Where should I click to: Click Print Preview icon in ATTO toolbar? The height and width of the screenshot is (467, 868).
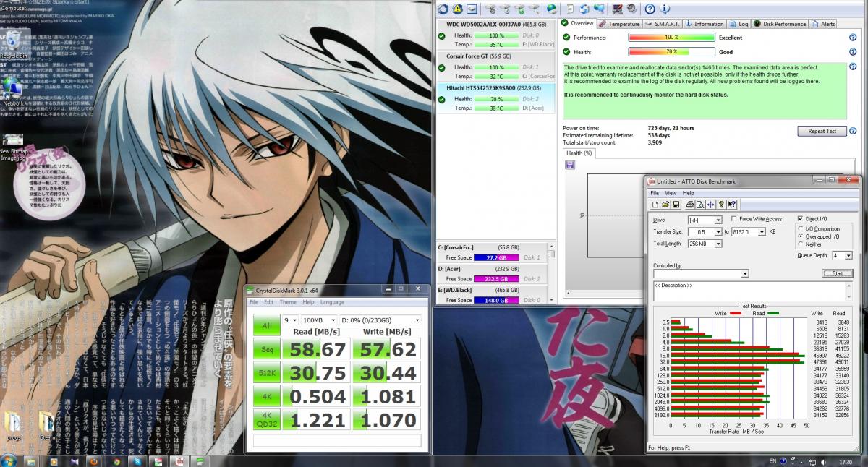click(699, 205)
